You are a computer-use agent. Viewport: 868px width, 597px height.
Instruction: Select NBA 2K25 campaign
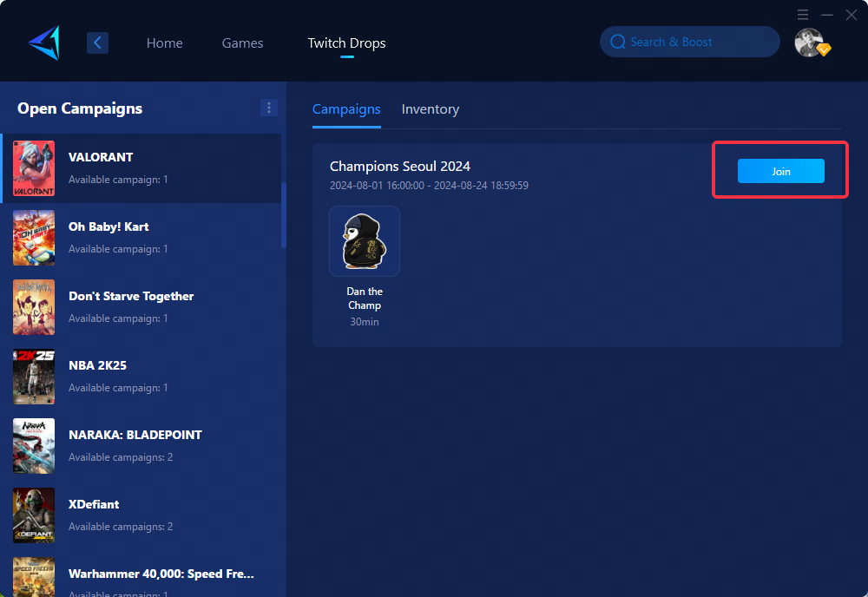click(141, 377)
